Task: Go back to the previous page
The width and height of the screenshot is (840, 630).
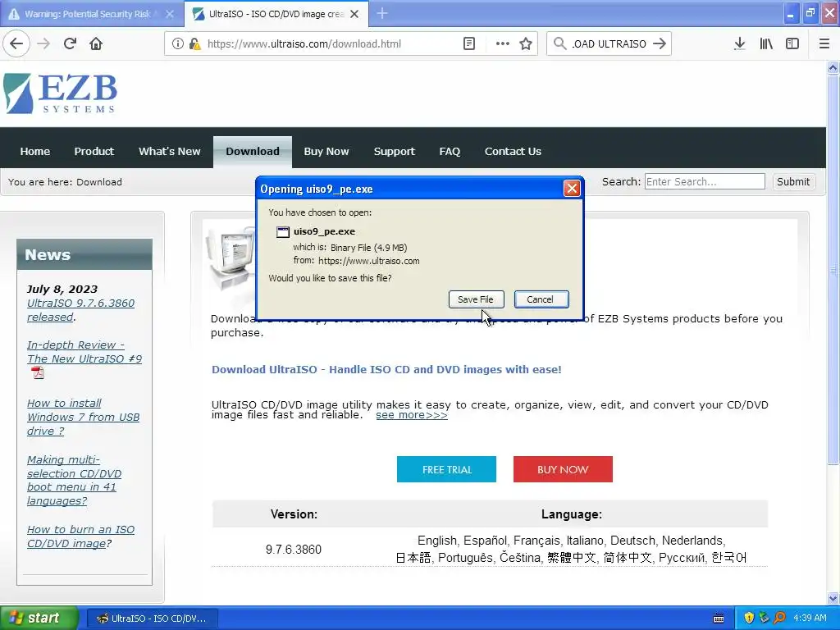Action: [16, 43]
